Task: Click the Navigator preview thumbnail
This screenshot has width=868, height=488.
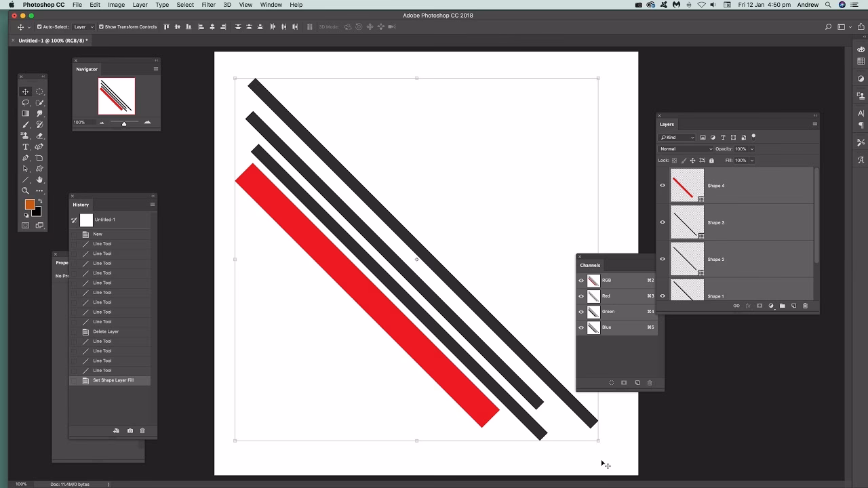Action: [115, 96]
